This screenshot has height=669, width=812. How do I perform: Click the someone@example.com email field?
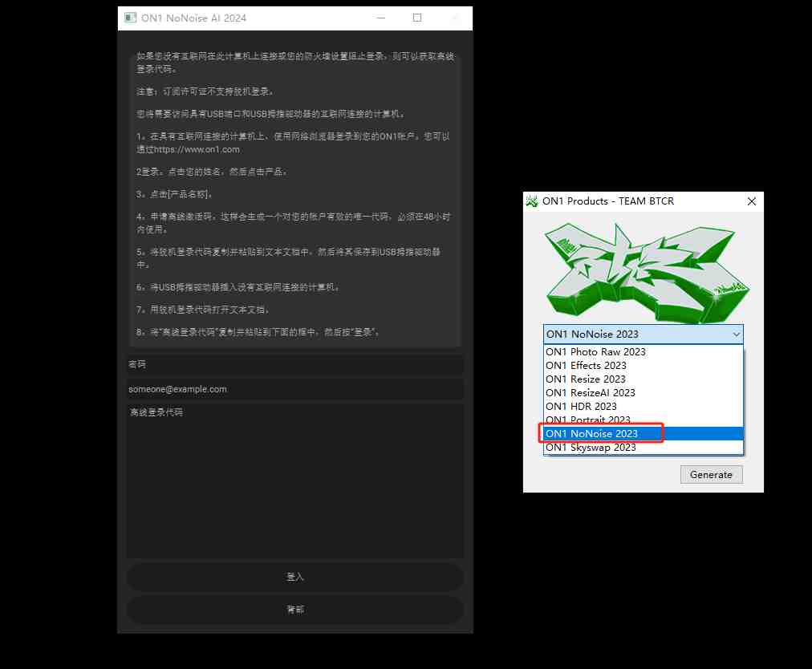pyautogui.click(x=294, y=389)
